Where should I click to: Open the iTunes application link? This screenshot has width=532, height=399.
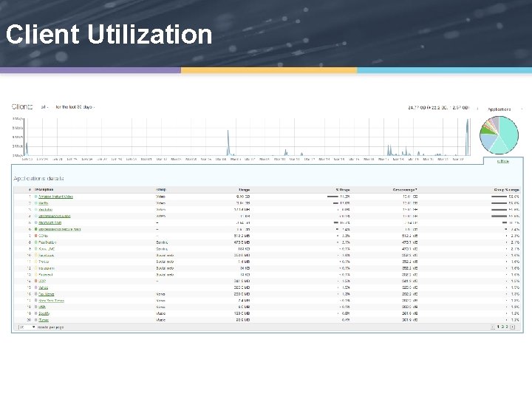(x=44, y=320)
